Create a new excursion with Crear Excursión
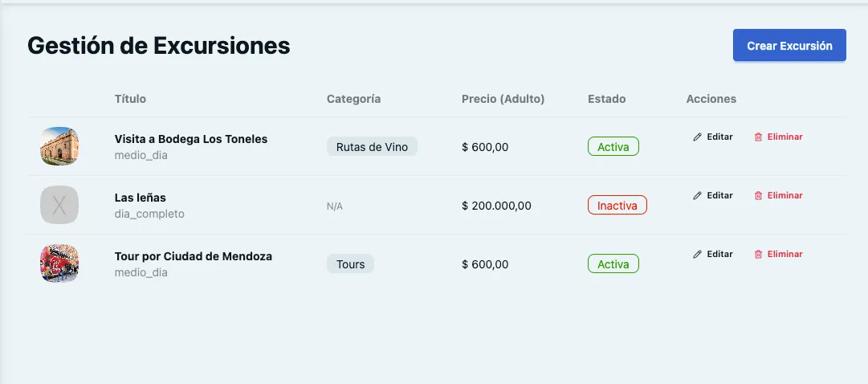Image resolution: width=868 pixels, height=384 pixels. point(789,46)
